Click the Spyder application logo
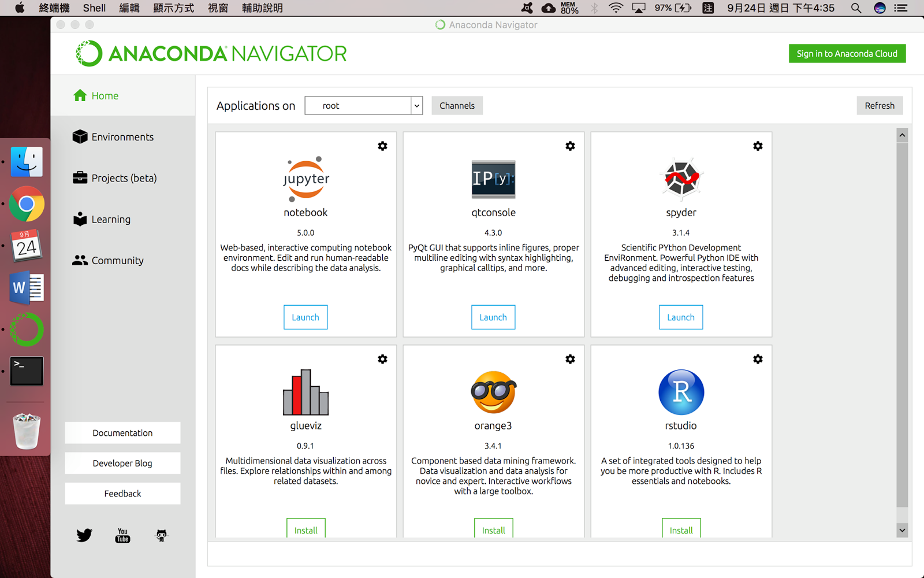The height and width of the screenshot is (578, 924). [x=681, y=178]
